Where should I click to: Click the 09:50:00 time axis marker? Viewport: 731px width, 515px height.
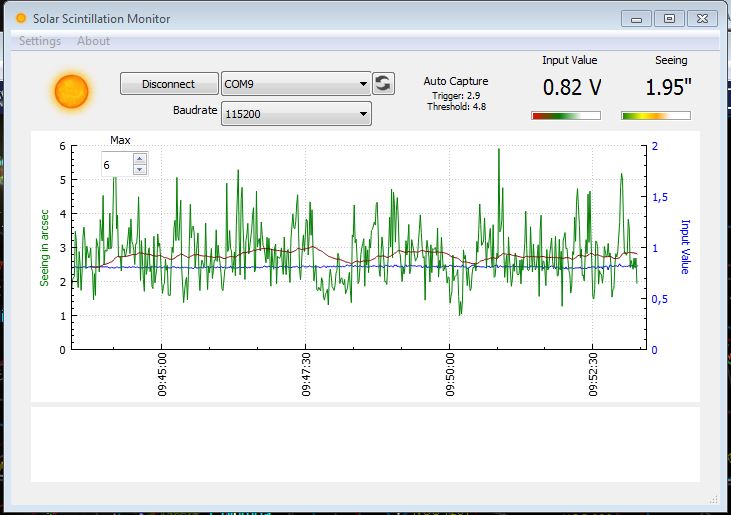[449, 374]
